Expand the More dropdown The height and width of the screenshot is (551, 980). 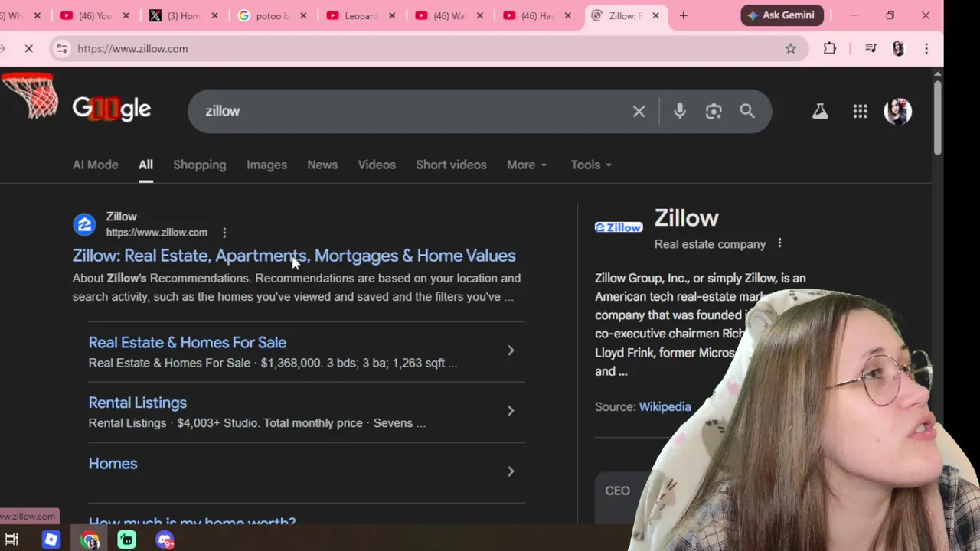pos(527,165)
